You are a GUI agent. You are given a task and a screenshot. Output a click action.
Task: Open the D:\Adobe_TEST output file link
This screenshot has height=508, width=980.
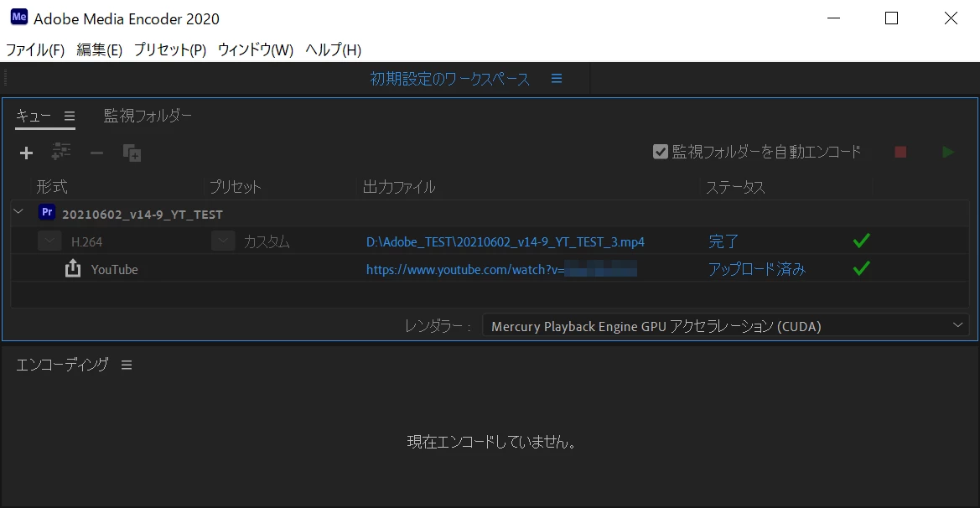click(505, 241)
